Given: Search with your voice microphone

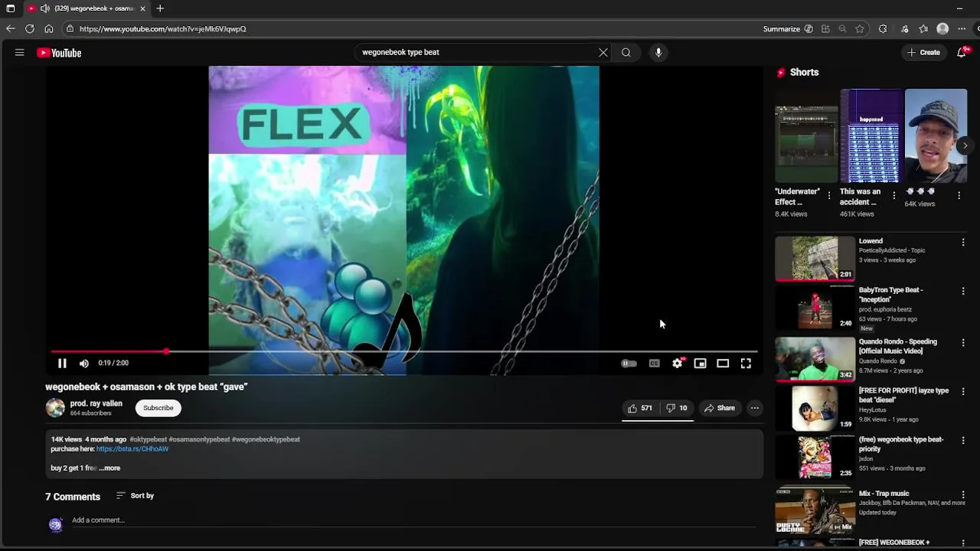Looking at the screenshot, I should point(658,53).
